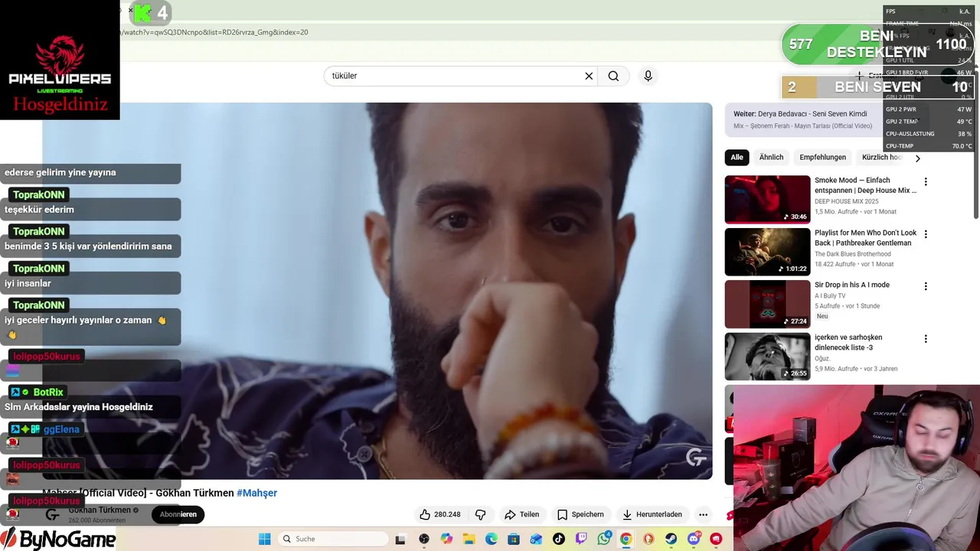
Task: Subscribe using the Abonnieren button
Action: [x=178, y=514]
